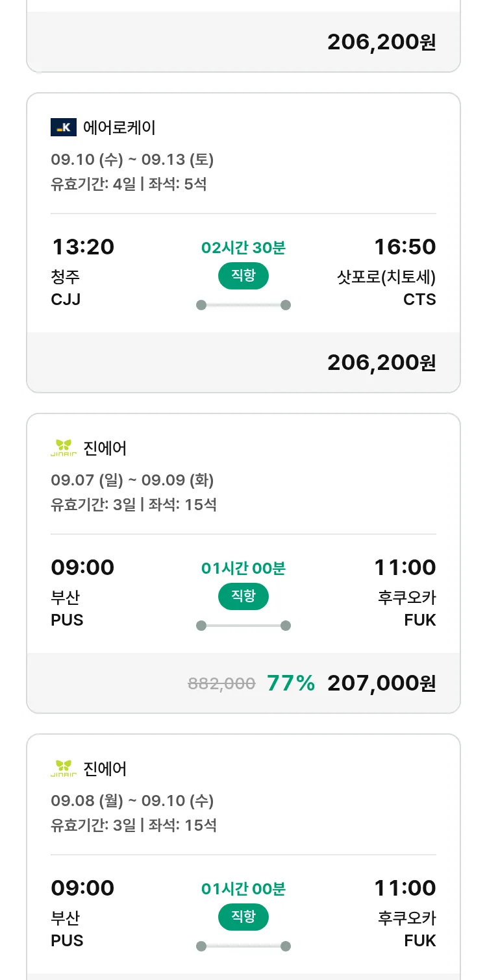Select the 09.07 (일) ~ 09.09 (화) date range
This screenshot has height=980, width=487.
pyautogui.click(x=132, y=480)
